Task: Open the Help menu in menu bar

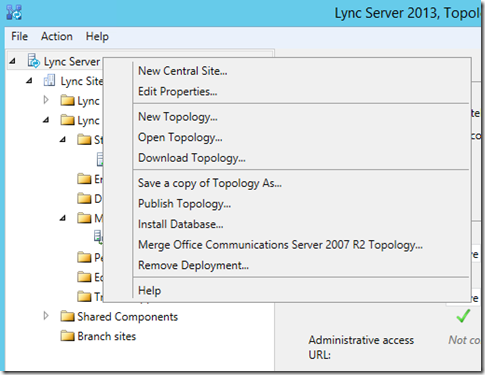Action: 97,36
